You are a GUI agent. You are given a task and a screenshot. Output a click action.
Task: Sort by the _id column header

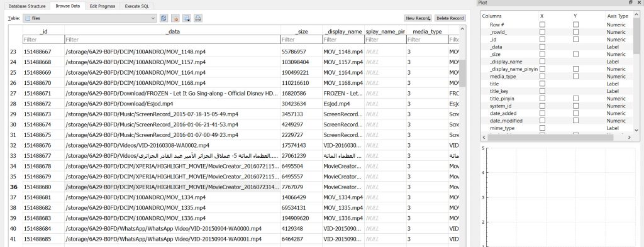click(x=43, y=31)
